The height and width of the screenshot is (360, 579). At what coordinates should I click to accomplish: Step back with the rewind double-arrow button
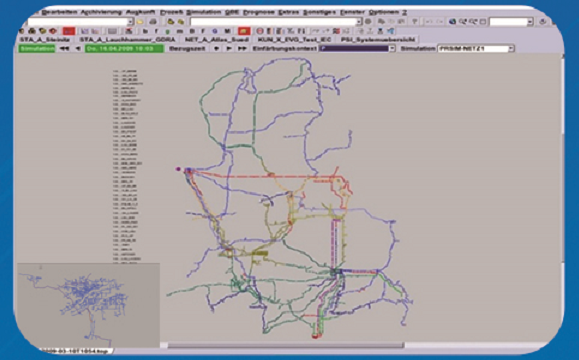coord(64,49)
